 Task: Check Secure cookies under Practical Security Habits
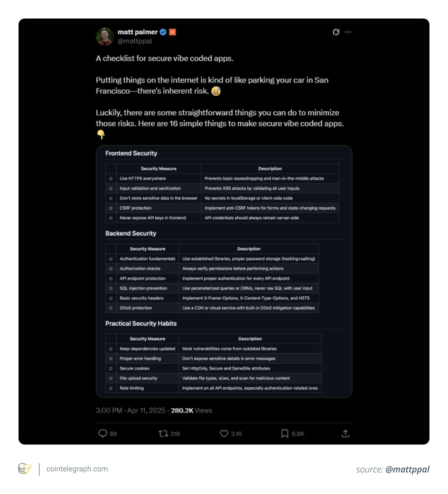pyautogui.click(x=111, y=368)
